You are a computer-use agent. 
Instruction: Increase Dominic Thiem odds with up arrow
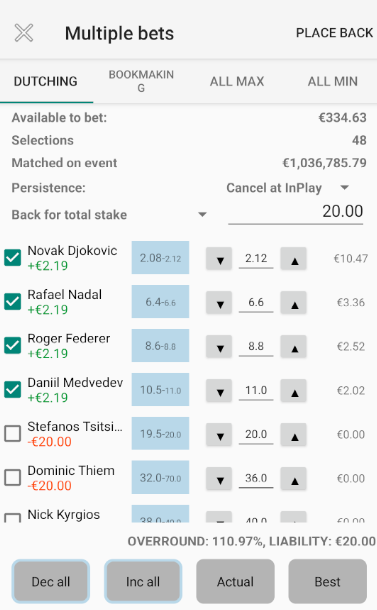click(x=294, y=479)
